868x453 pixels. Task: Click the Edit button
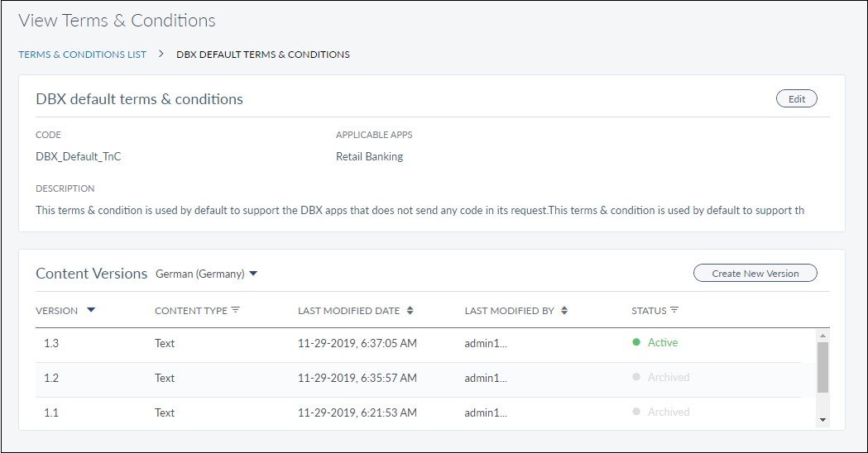796,99
